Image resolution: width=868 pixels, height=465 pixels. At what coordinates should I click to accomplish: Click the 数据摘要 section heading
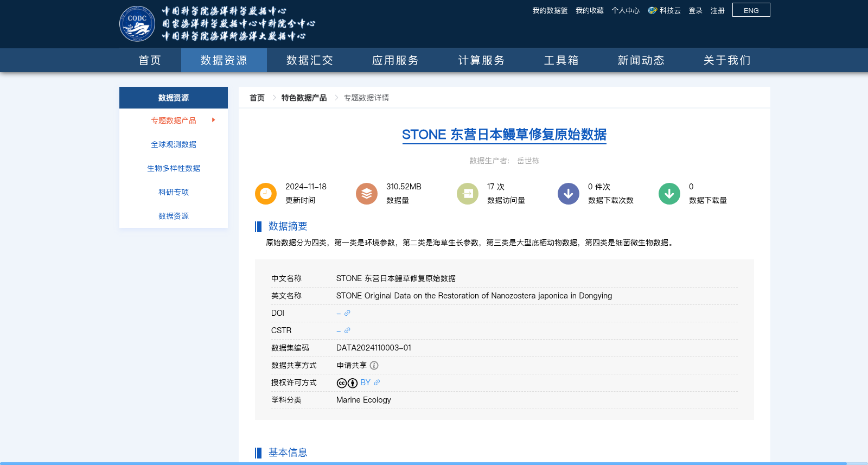(x=288, y=226)
